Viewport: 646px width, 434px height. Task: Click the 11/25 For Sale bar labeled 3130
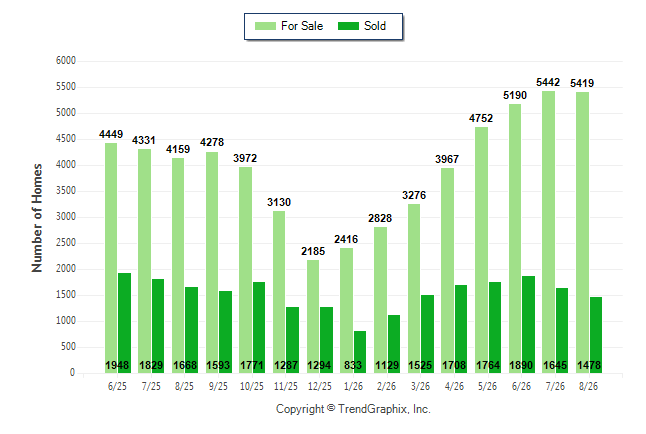tap(279, 292)
